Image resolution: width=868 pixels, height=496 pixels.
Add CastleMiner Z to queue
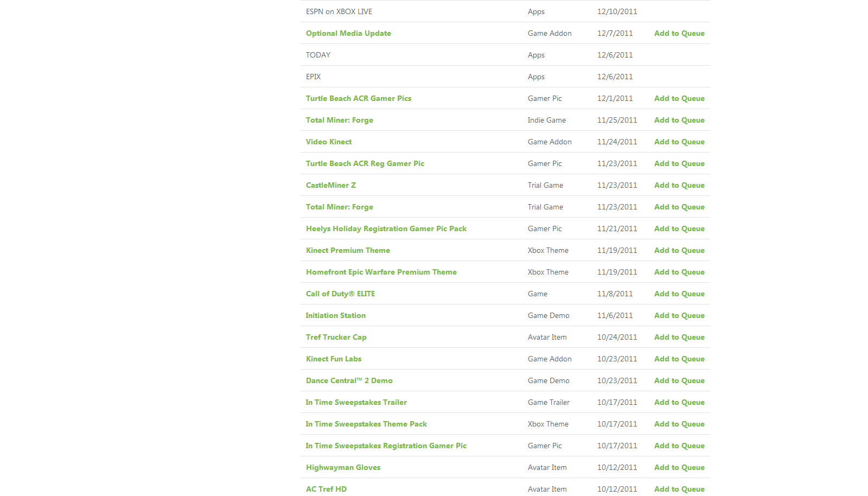679,185
